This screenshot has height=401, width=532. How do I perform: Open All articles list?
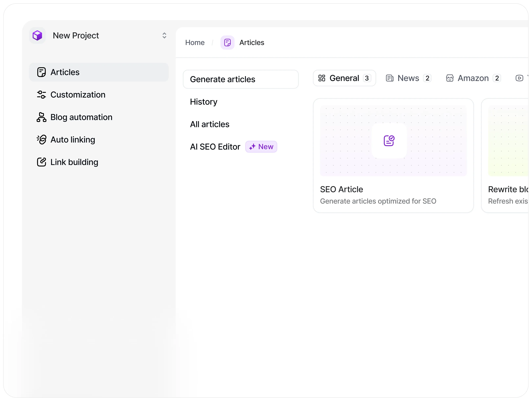coord(209,124)
